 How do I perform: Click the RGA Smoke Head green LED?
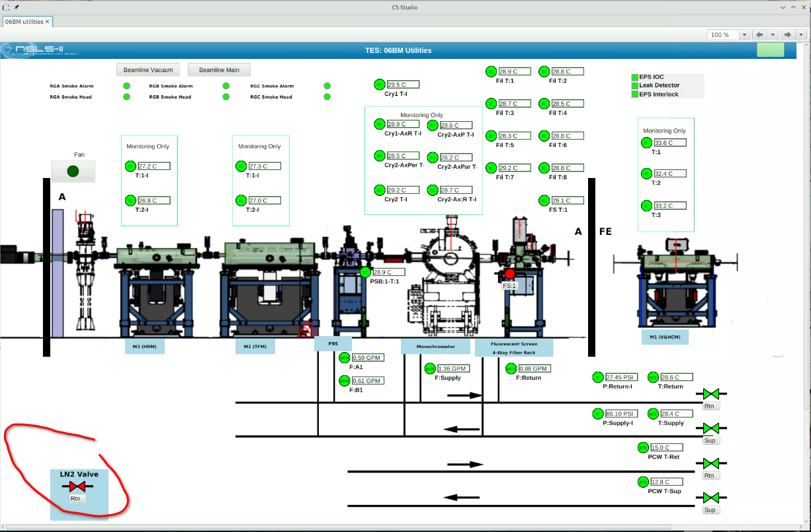[126, 97]
